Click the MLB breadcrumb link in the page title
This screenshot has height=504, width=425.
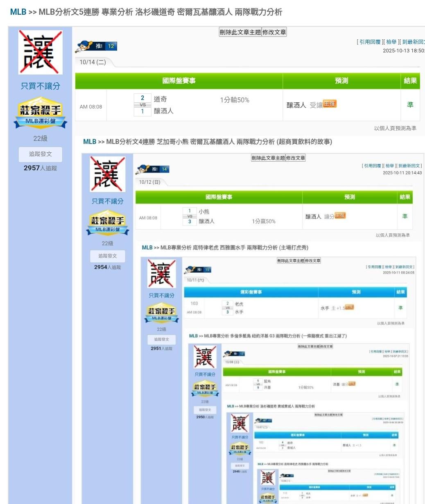point(18,12)
